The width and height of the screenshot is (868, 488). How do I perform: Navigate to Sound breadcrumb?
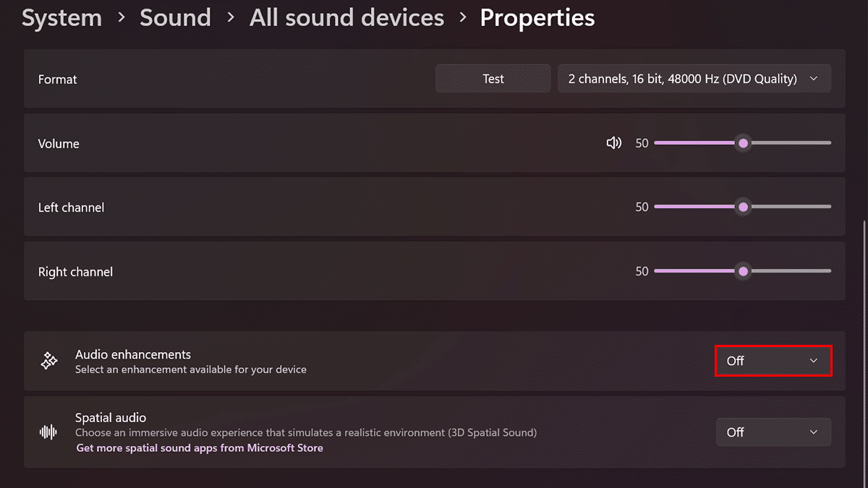coord(175,18)
